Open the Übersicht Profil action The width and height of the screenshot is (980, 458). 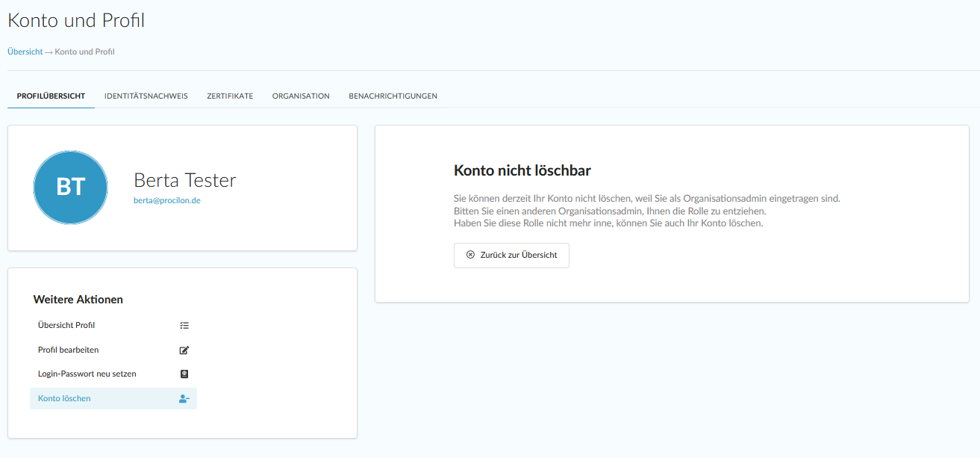click(x=66, y=326)
